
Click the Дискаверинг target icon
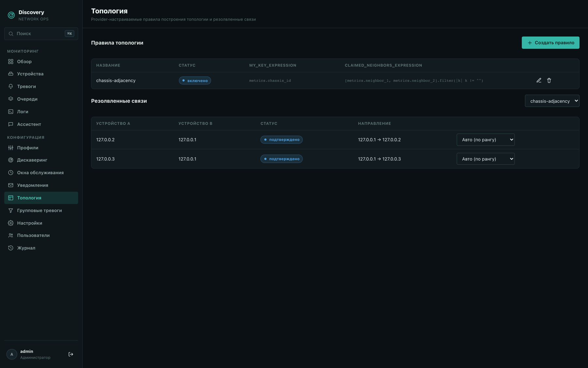(x=11, y=160)
